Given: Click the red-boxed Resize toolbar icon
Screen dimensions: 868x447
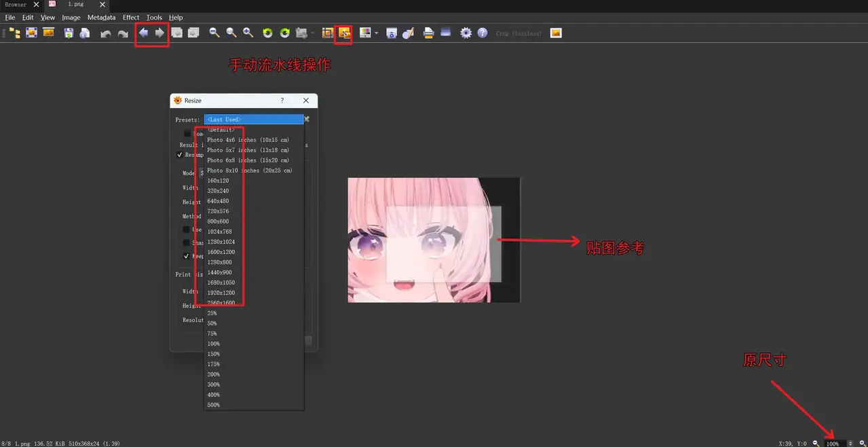Looking at the screenshot, I should pos(345,33).
